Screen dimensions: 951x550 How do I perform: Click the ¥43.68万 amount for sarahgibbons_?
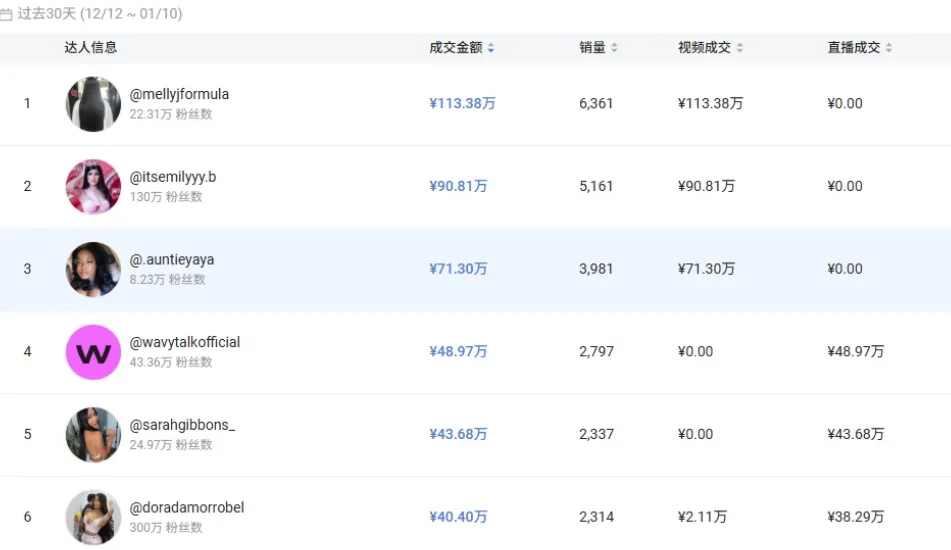click(x=458, y=434)
